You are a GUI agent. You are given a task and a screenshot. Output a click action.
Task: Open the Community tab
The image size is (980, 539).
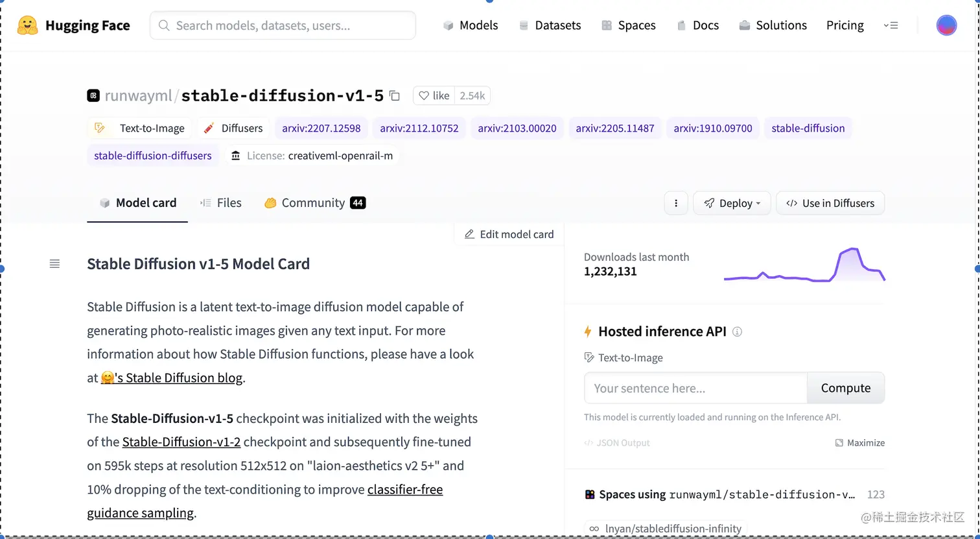[x=315, y=203]
